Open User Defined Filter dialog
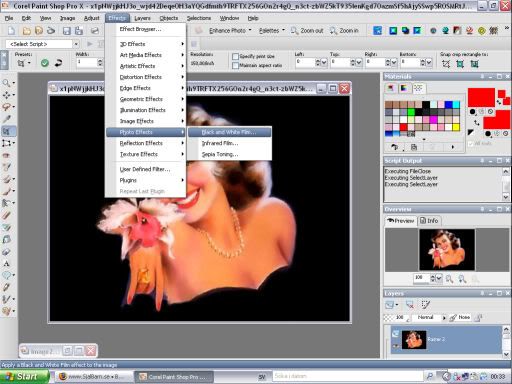The width and height of the screenshot is (512, 384). coord(145,169)
